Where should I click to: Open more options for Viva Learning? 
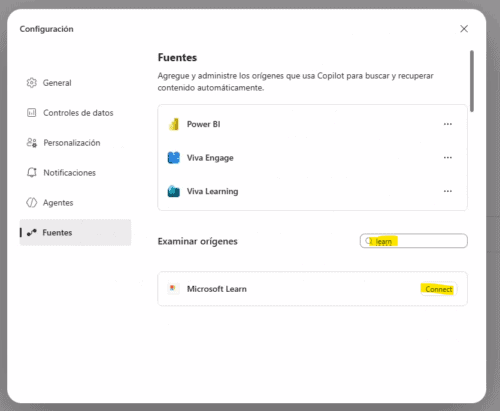448,191
